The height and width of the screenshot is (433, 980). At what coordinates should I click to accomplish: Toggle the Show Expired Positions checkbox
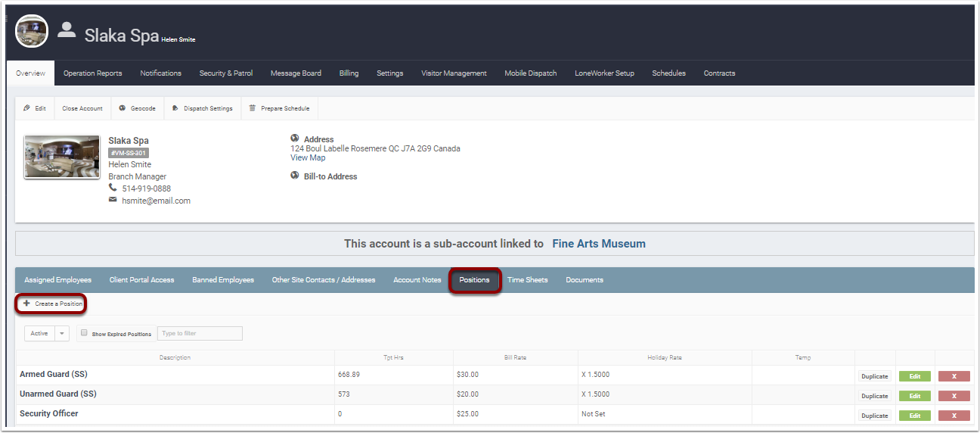[x=85, y=333]
